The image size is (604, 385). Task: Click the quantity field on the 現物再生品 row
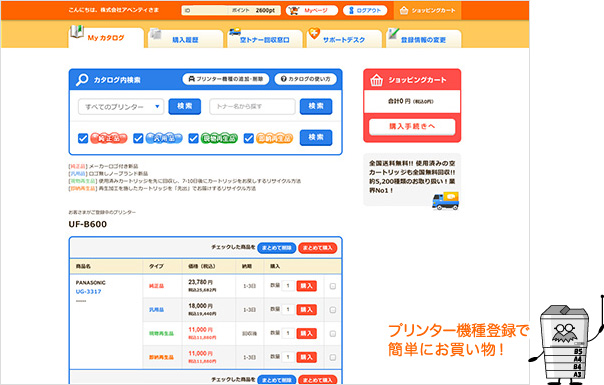[288, 333]
